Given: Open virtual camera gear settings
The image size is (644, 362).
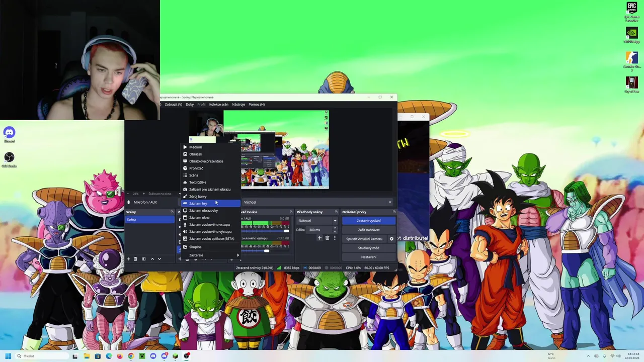Looking at the screenshot, I should click(391, 239).
